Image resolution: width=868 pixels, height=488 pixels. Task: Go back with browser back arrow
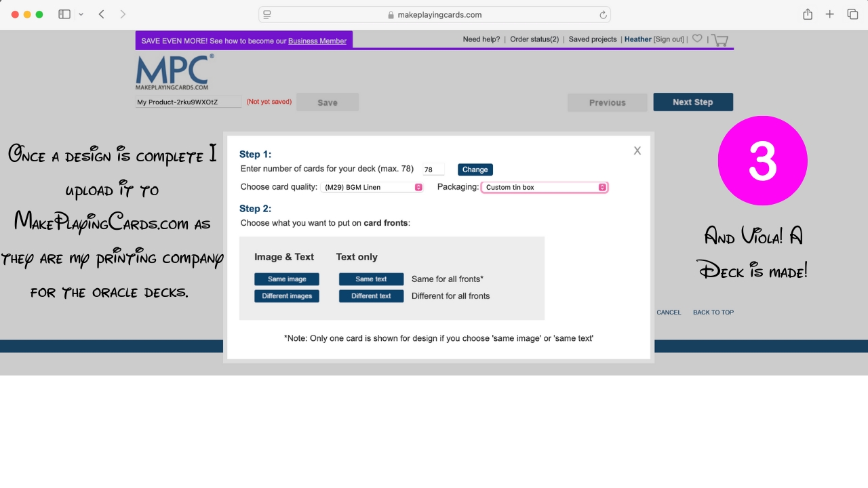pyautogui.click(x=102, y=14)
